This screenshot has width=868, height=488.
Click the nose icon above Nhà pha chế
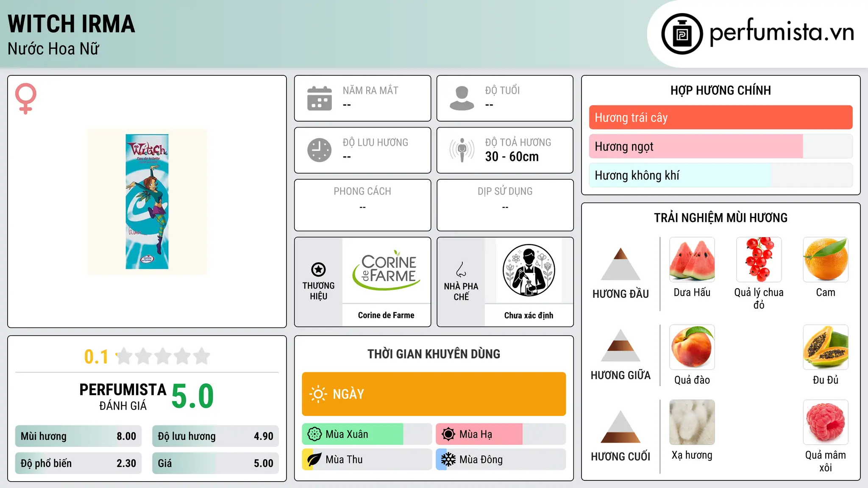tap(461, 269)
